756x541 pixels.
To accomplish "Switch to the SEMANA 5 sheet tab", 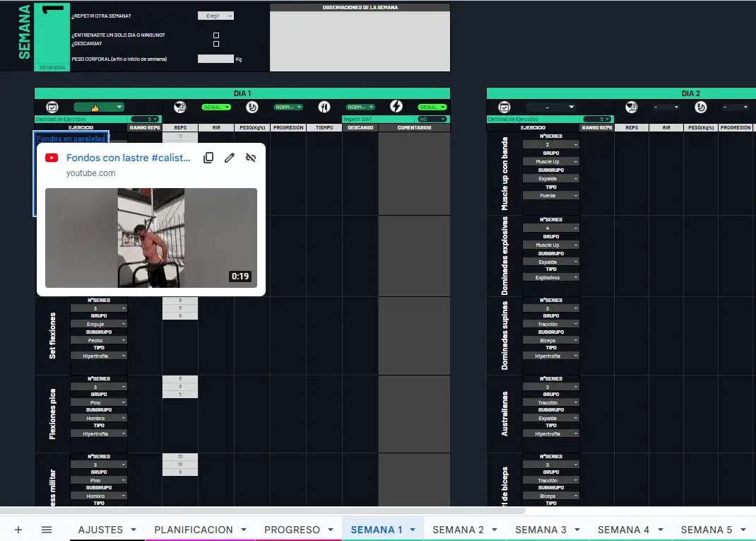I will [x=707, y=530].
